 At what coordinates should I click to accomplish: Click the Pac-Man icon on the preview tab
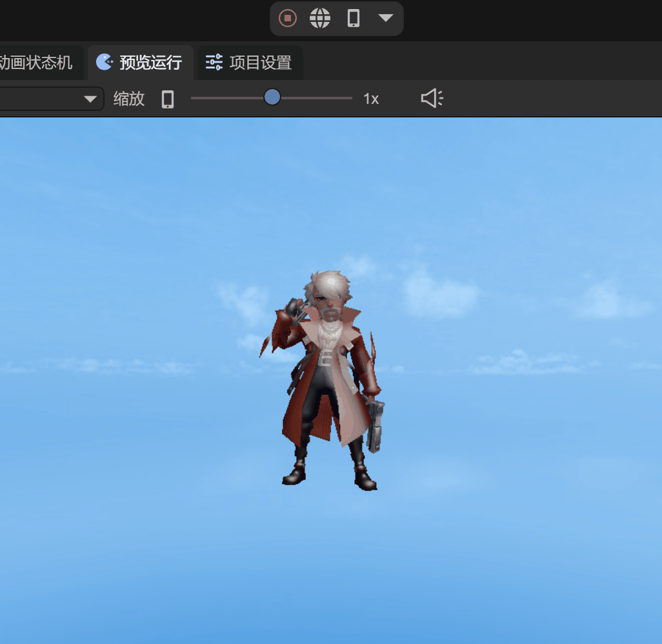104,62
